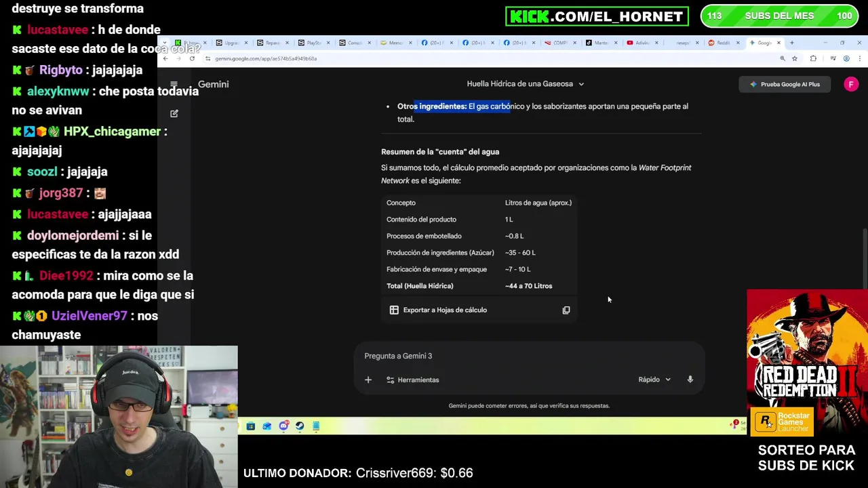Click Prueba Google AI Plus button
The height and width of the screenshot is (488, 868).
tap(785, 85)
